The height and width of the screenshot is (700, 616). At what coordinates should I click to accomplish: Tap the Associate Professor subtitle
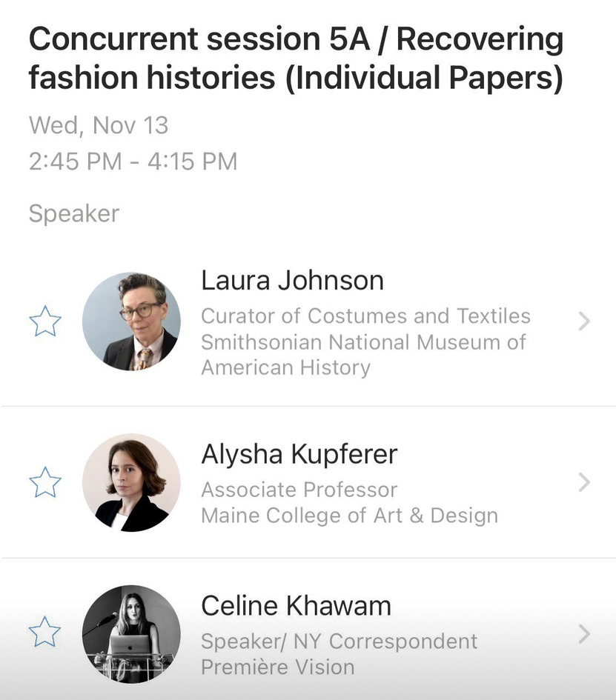[x=299, y=490]
